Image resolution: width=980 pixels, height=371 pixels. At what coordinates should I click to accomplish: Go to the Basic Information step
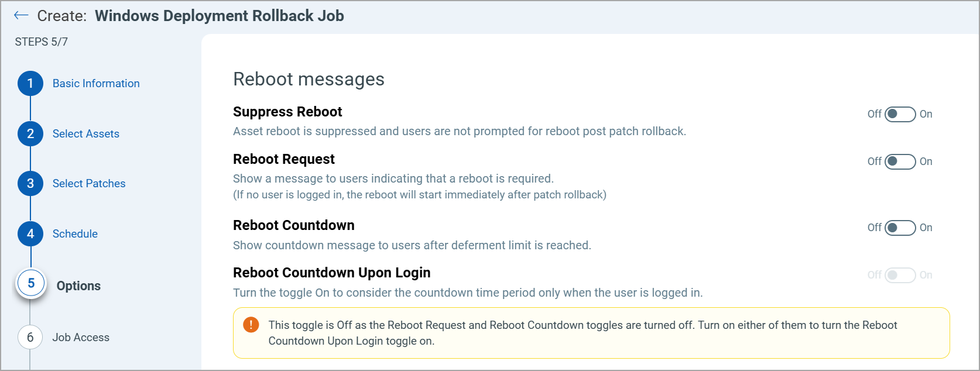tap(95, 83)
